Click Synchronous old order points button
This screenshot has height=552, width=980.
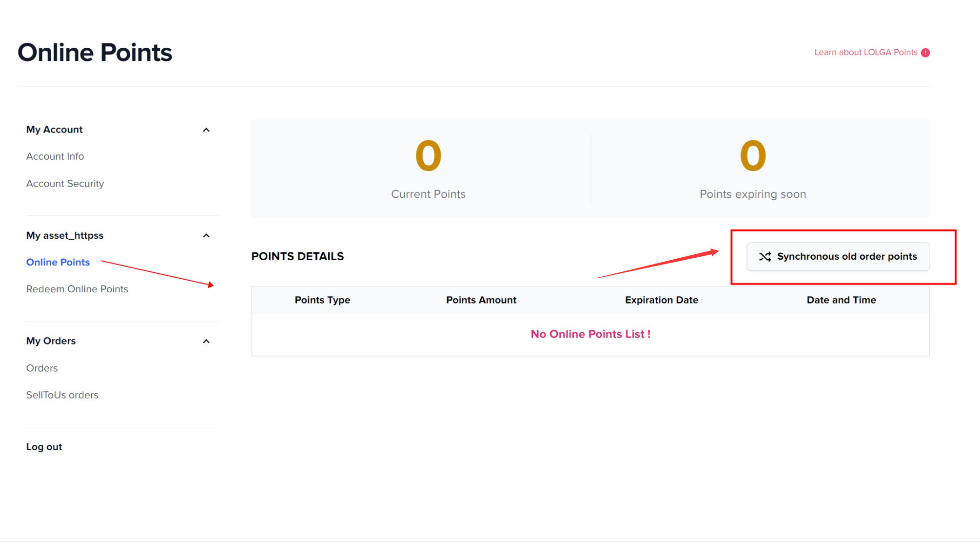[838, 257]
